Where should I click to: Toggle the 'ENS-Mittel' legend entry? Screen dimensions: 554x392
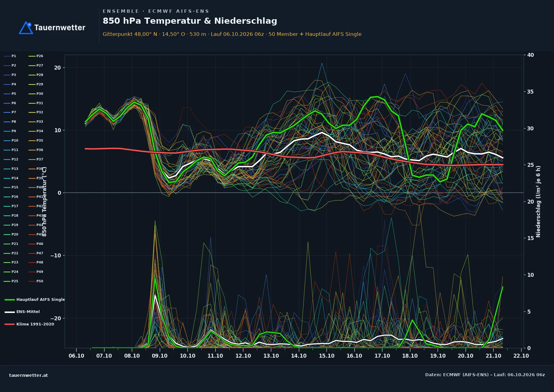pyautogui.click(x=22, y=312)
